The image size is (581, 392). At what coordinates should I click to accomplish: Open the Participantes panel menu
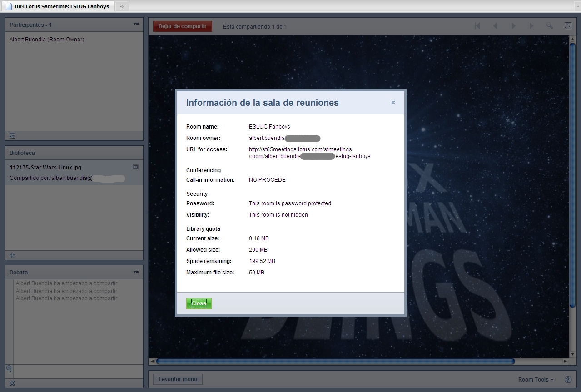(136, 25)
